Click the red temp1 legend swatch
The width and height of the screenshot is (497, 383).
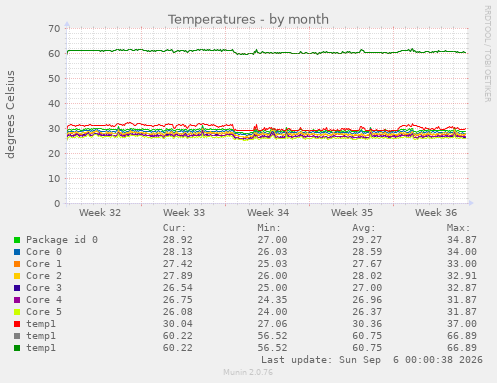point(17,324)
